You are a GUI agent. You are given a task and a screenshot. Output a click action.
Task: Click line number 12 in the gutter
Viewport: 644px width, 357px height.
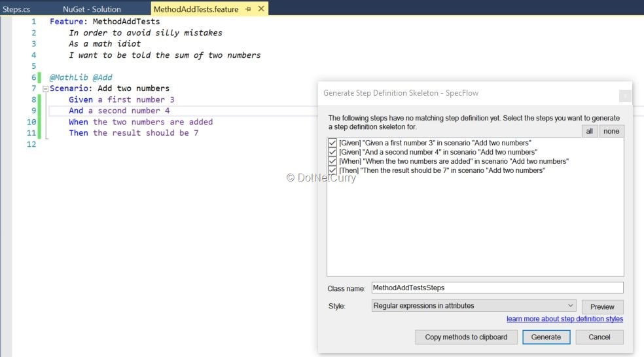click(31, 144)
